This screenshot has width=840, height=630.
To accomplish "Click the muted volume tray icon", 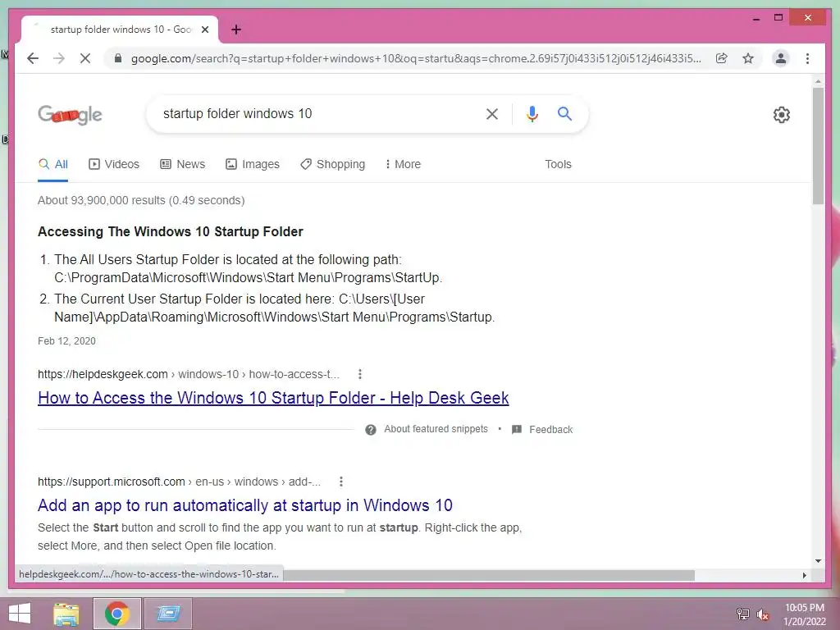I will 762,614.
